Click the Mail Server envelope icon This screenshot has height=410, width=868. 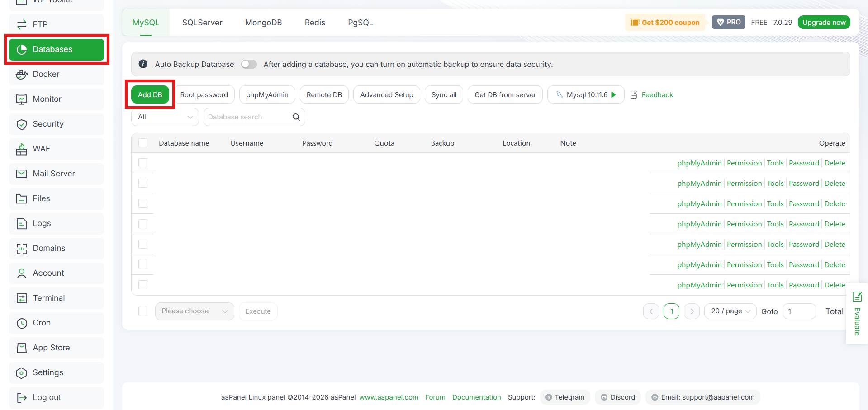click(x=21, y=174)
